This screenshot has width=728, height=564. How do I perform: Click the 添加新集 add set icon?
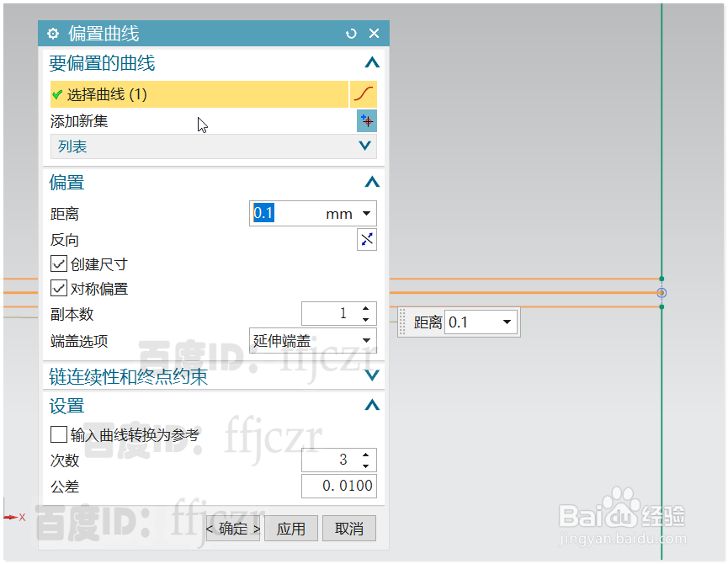click(367, 121)
